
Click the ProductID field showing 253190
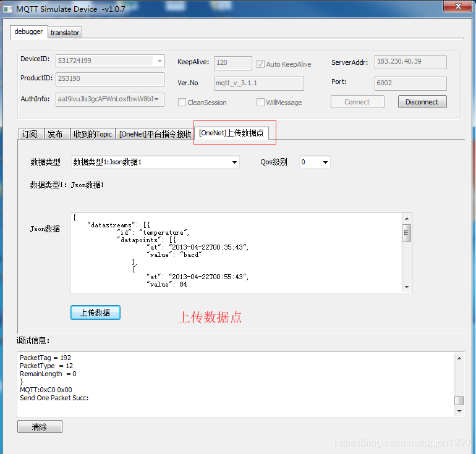(110, 79)
